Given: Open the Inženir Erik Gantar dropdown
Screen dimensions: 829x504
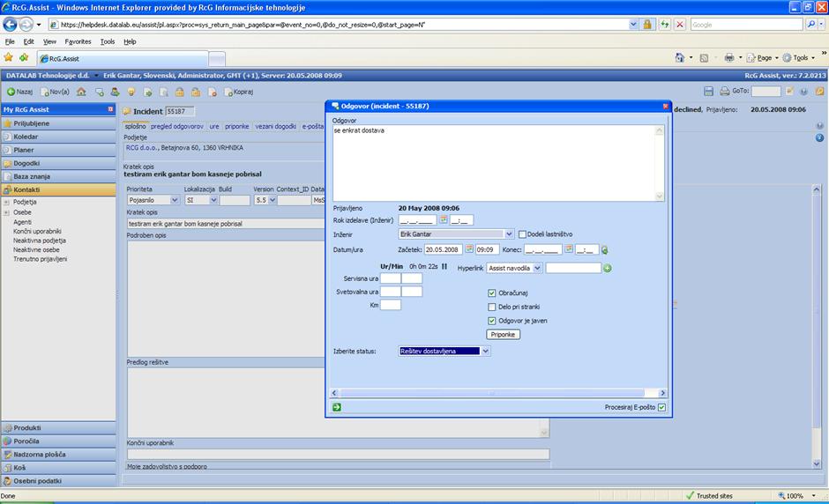Looking at the screenshot, I should [509, 234].
